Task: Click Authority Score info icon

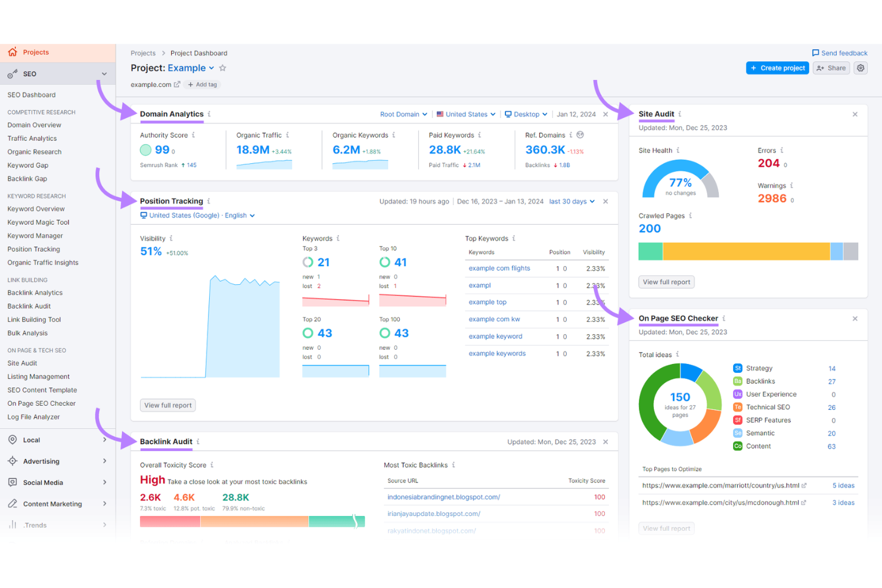Action: 194,135
